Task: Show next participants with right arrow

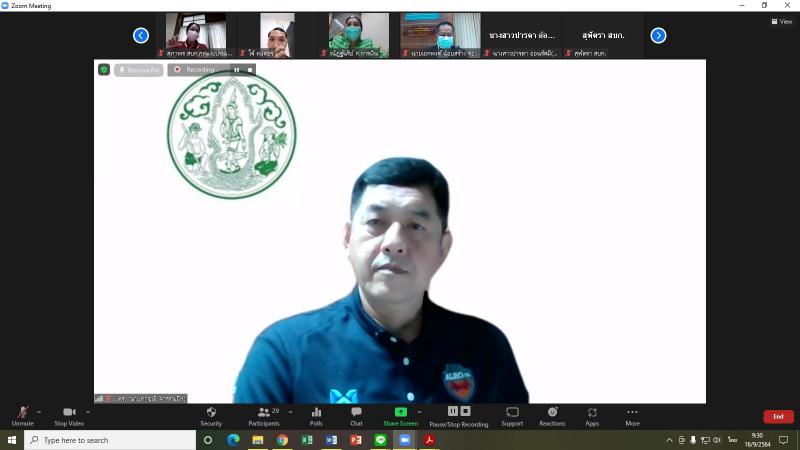Action: (658, 35)
